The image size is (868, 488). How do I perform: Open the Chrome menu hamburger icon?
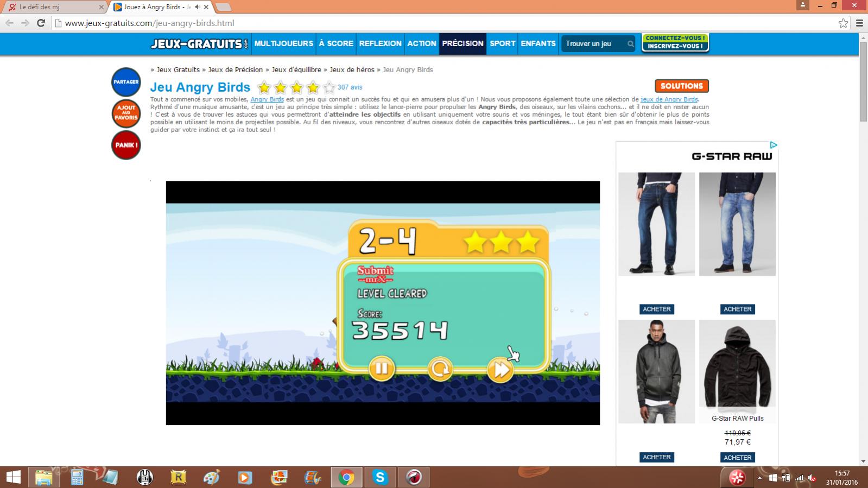859,23
